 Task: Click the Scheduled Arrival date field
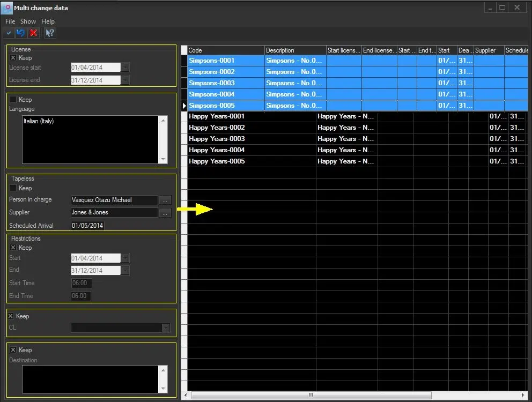tap(87, 226)
